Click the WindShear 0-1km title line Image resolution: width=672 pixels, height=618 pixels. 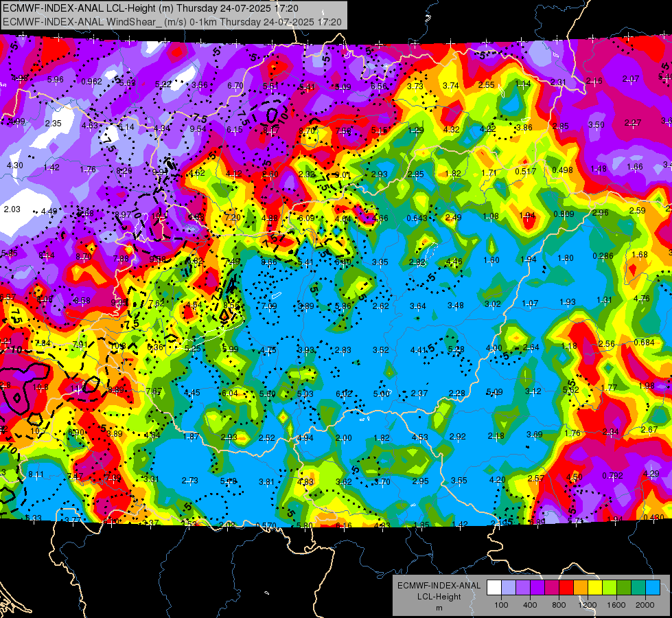[172, 22]
